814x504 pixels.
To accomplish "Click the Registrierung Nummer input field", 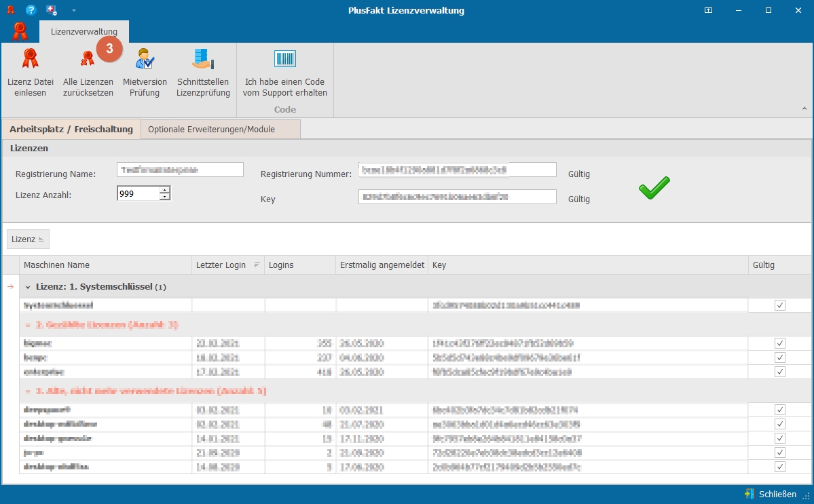I will click(458, 170).
